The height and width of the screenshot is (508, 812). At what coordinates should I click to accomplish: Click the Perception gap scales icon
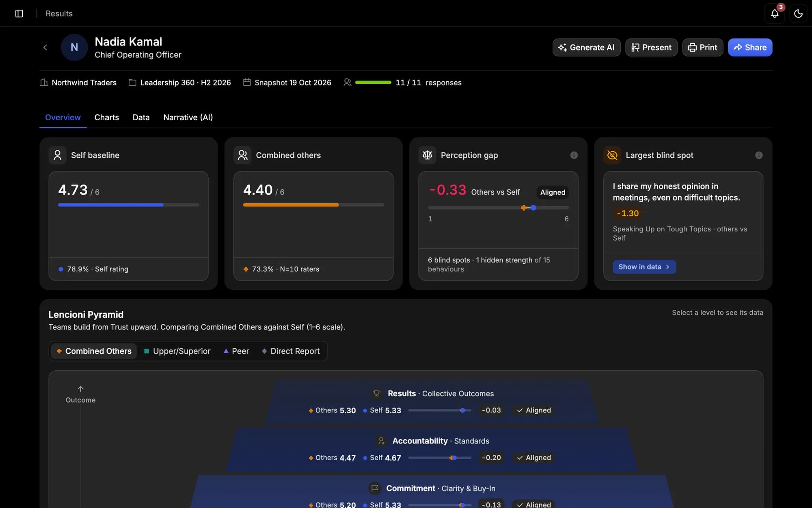428,155
